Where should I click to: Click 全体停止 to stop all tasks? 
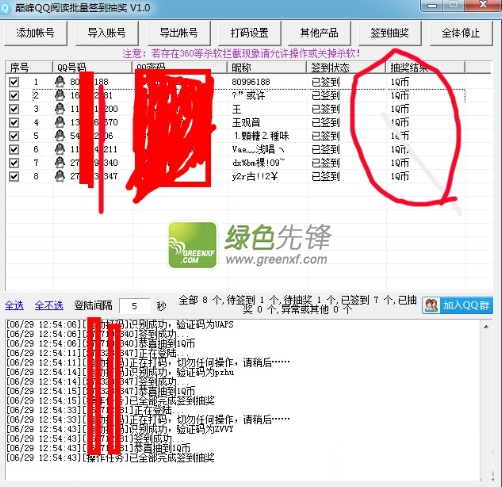tap(461, 33)
